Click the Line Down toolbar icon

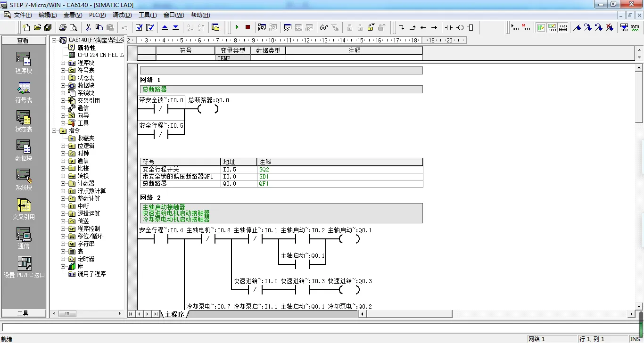[402, 27]
